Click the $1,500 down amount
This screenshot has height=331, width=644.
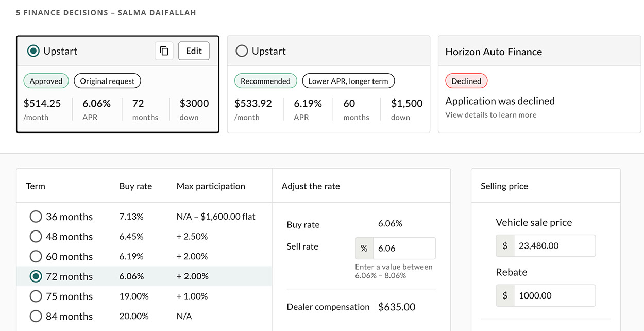pyautogui.click(x=407, y=103)
